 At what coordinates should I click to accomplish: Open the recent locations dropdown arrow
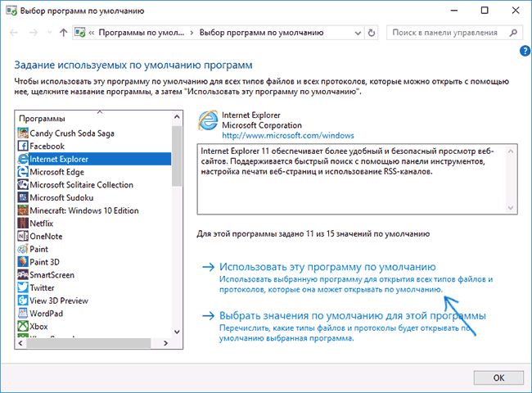pyautogui.click(x=50, y=33)
